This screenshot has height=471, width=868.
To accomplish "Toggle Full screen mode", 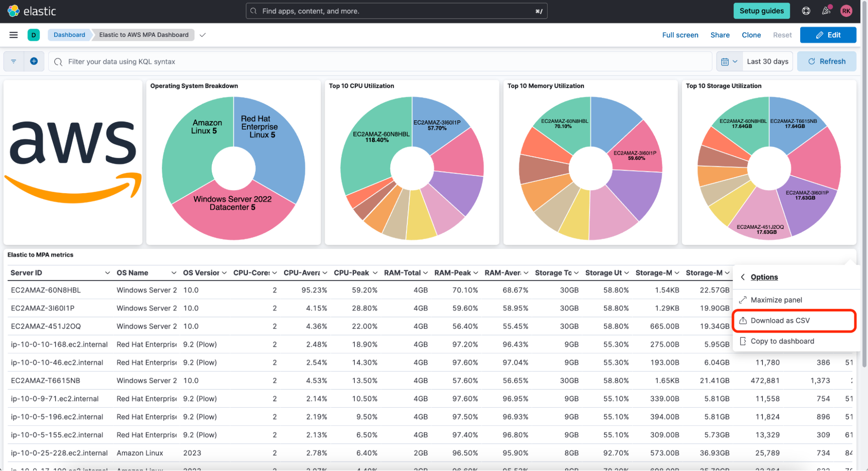I will [x=680, y=34].
